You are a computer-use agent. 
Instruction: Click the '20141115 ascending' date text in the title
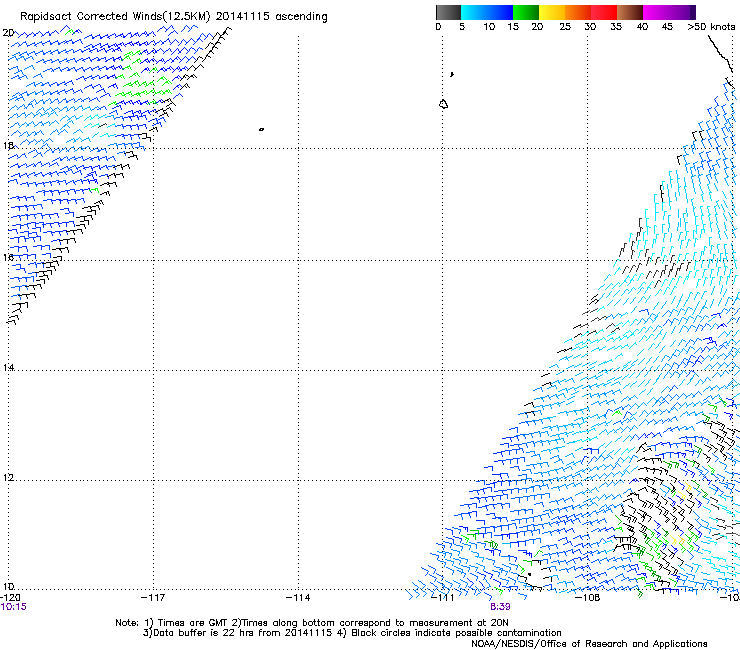tap(271, 17)
